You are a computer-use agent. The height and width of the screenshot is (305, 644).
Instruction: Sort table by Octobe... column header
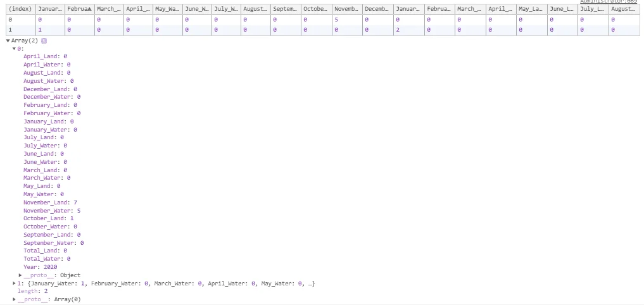(316, 9)
